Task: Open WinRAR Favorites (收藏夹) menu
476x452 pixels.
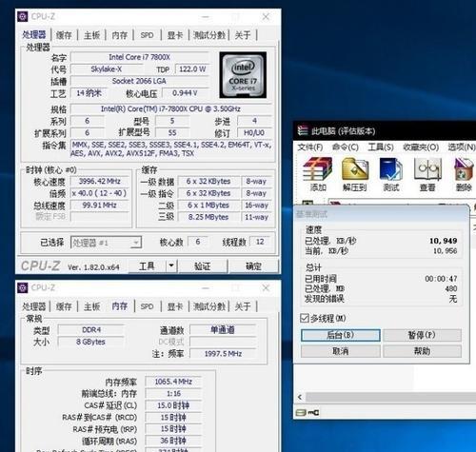Action: click(421, 147)
